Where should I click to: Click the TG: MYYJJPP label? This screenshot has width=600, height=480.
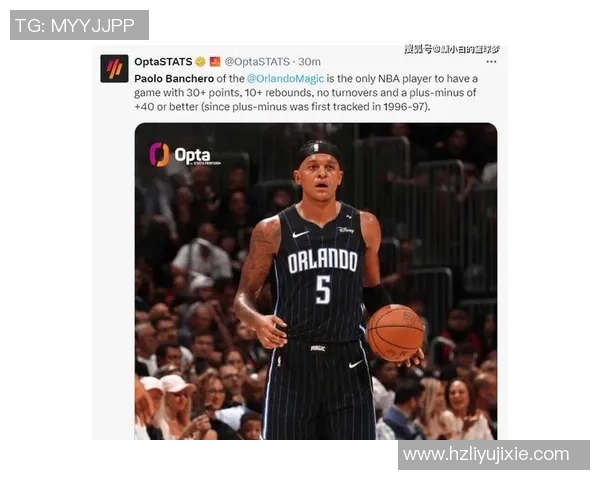click(79, 25)
